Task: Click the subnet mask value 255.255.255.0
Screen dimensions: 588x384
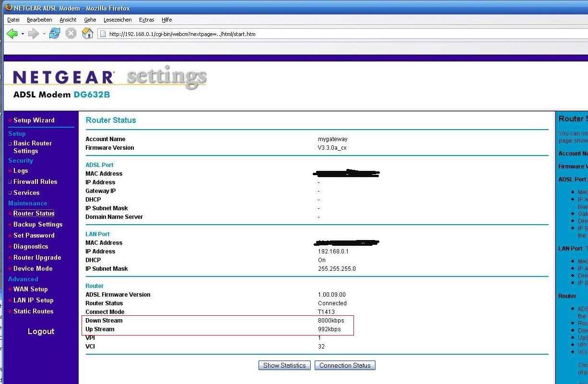Action: (337, 269)
